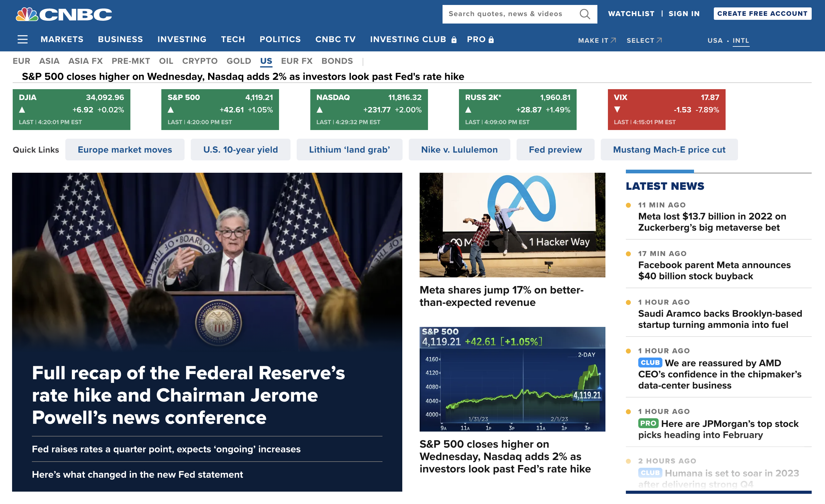Click Create Free Account button

click(x=762, y=14)
